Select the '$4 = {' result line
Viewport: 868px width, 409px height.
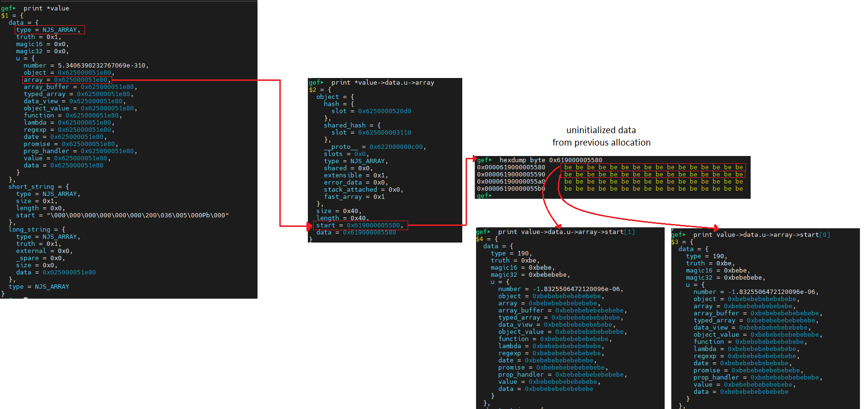pos(487,239)
